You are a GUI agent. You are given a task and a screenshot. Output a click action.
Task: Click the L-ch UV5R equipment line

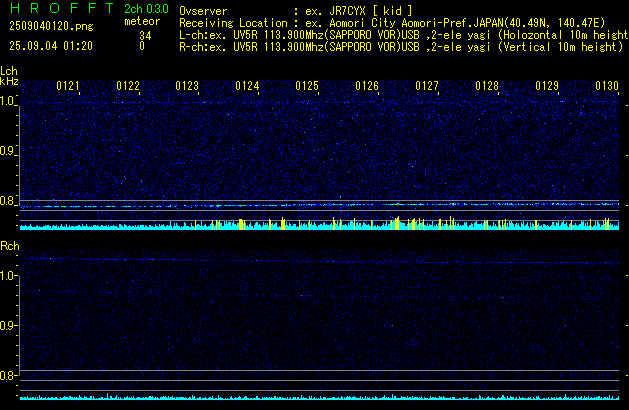(404, 35)
